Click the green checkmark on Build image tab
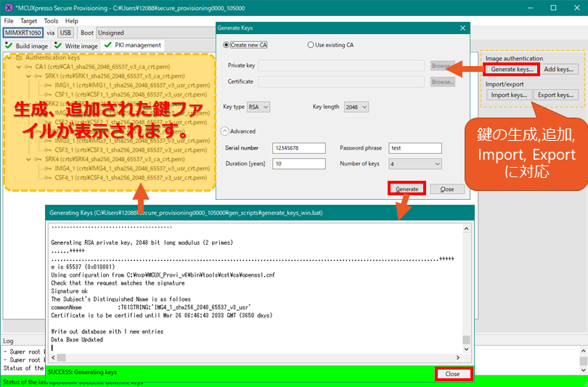The width and height of the screenshot is (588, 387). tap(9, 46)
